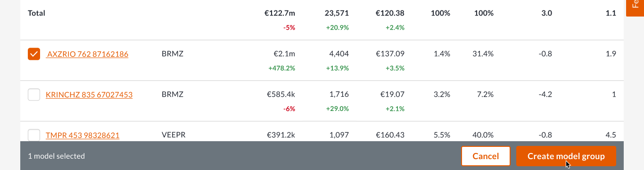Click the Total row label
Image resolution: width=644 pixels, height=170 pixels.
tap(37, 13)
